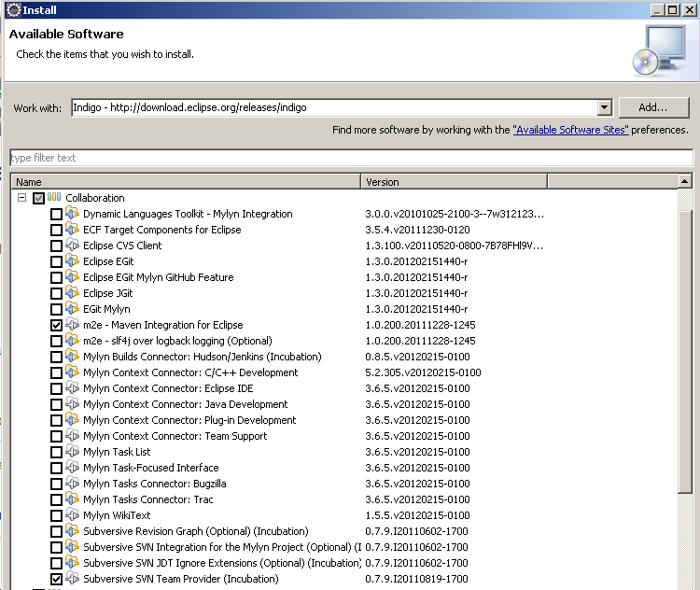Maximize the Install dialog window
The height and width of the screenshot is (590, 700).
pyautogui.click(x=673, y=10)
